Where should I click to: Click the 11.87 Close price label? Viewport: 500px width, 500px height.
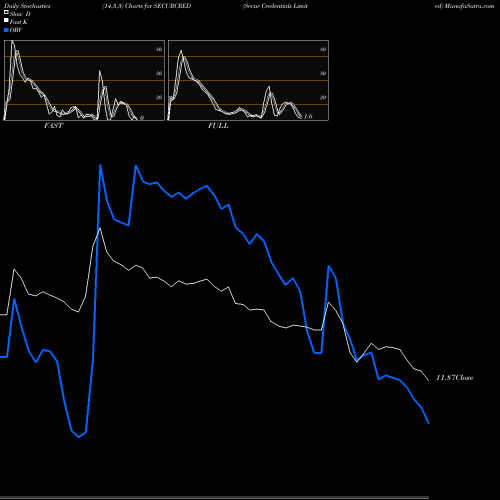[455, 378]
